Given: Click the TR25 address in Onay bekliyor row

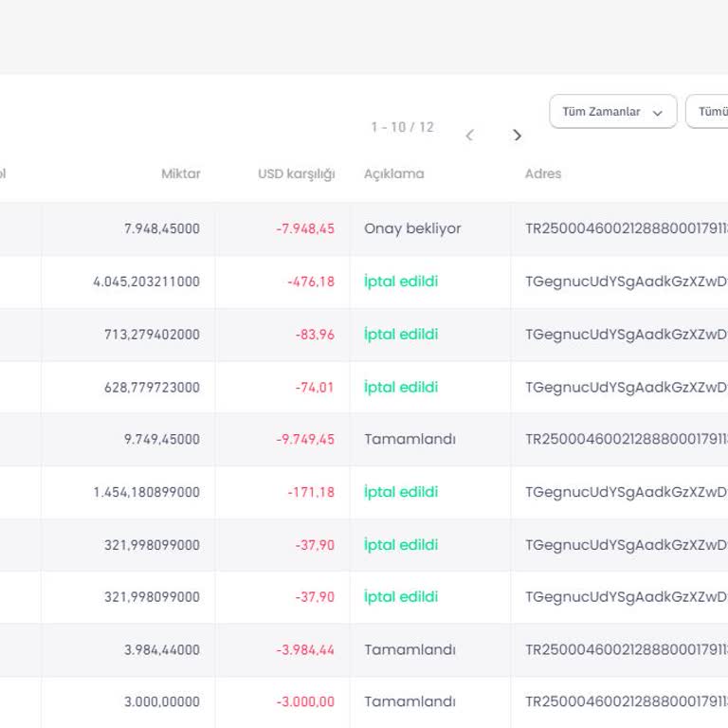Looking at the screenshot, I should click(x=627, y=228).
